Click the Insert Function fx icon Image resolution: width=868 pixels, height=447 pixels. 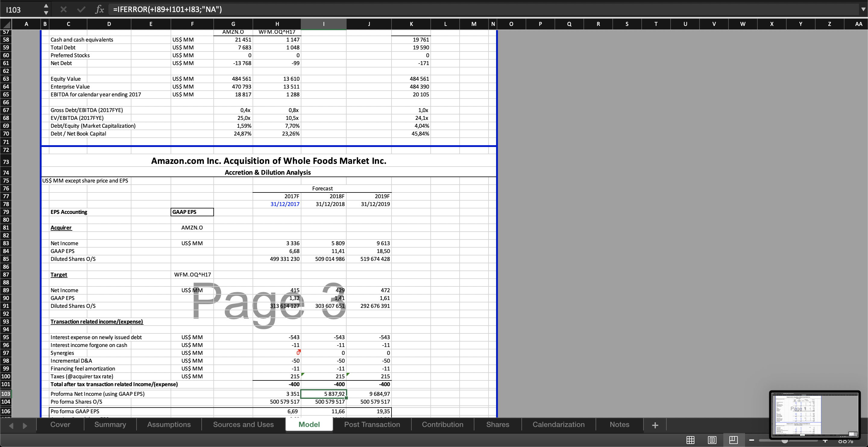pos(99,9)
